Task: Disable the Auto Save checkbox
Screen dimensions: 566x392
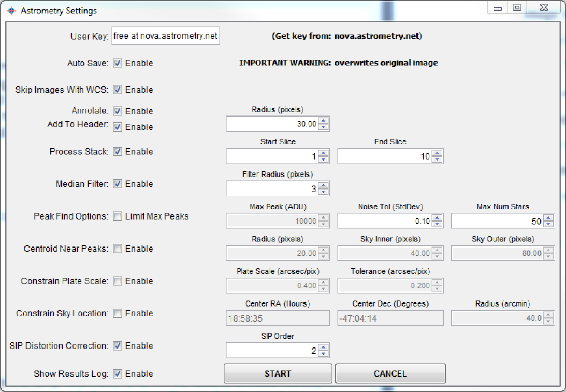Action: click(x=118, y=63)
